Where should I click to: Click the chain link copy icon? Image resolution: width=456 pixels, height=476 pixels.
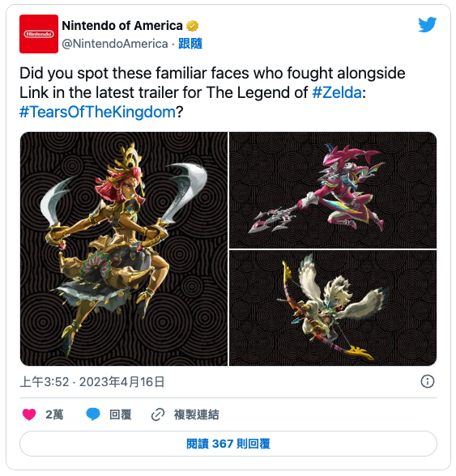pyautogui.click(x=158, y=414)
